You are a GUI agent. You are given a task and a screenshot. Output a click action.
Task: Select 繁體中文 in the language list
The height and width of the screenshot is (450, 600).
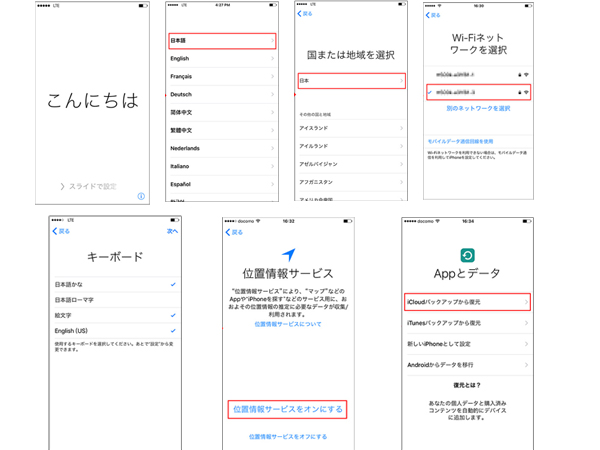(x=222, y=130)
